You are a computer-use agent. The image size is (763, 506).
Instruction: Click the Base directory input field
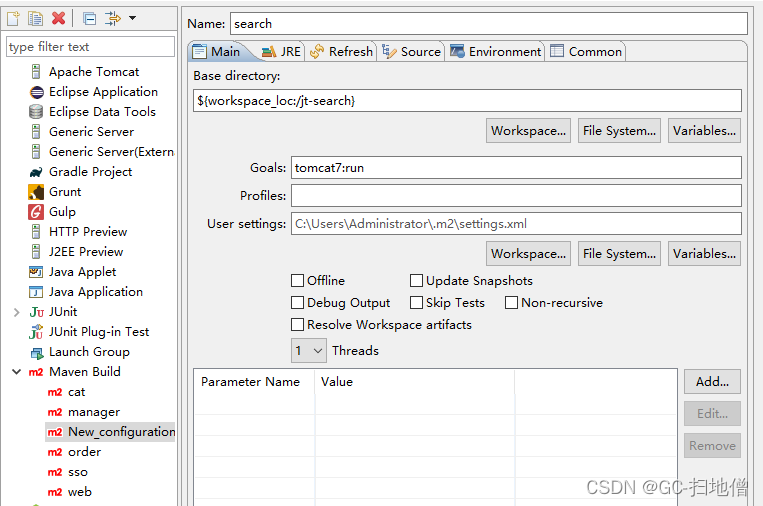pos(467,101)
